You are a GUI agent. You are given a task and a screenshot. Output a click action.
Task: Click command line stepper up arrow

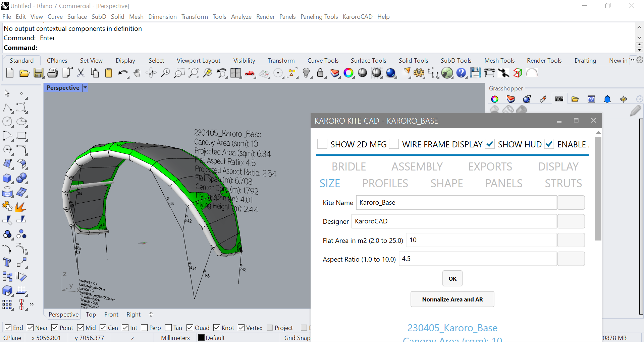click(639, 45)
